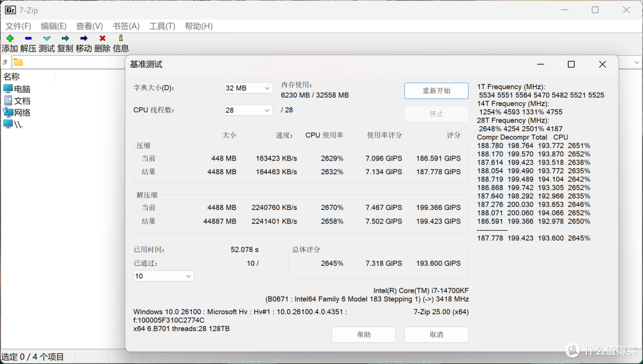Click the Info (信息) toolbar icon
Viewport: 643px width, 364px height.
click(x=121, y=38)
